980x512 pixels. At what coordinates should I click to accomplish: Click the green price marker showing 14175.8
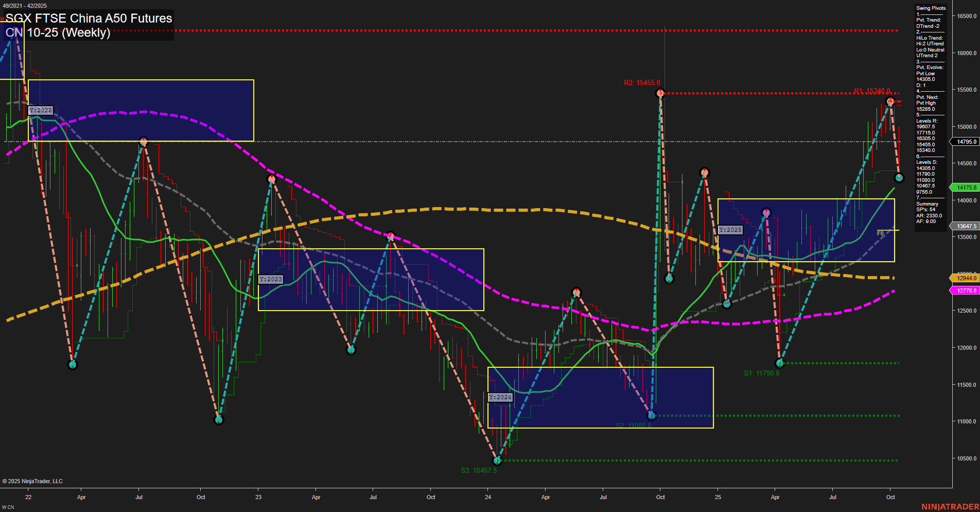tap(965, 187)
